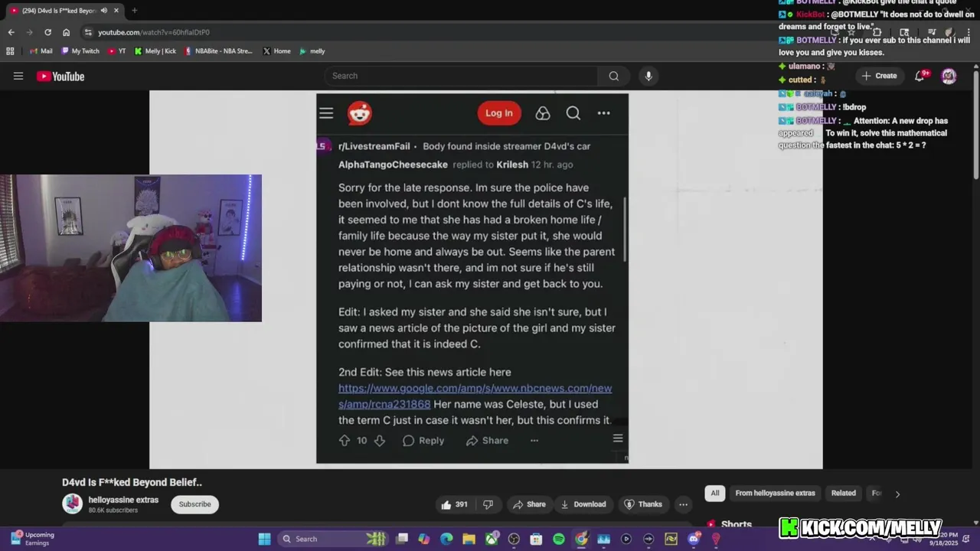Reload the page with the refresh icon

click(47, 32)
